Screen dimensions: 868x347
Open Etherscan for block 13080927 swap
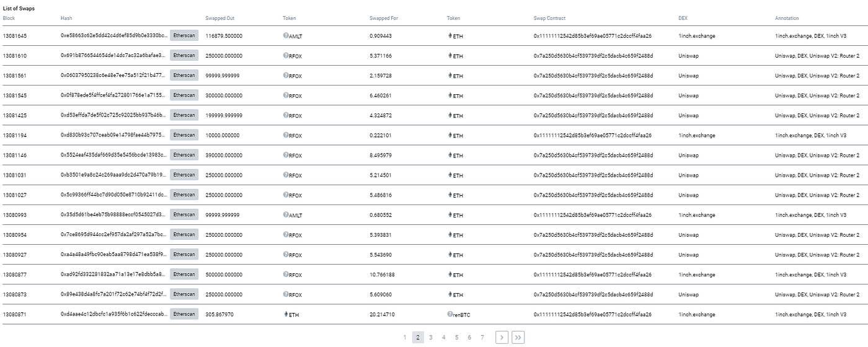[184, 254]
